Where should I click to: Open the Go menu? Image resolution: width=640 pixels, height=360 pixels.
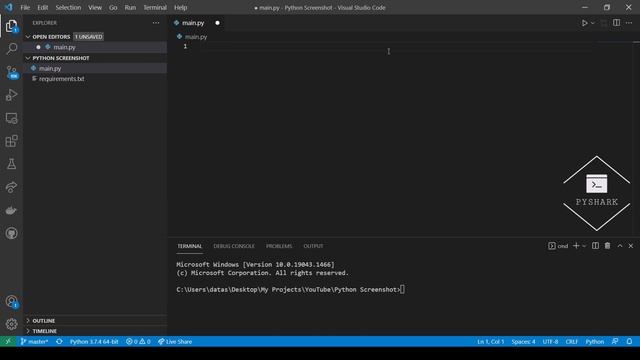point(113,7)
